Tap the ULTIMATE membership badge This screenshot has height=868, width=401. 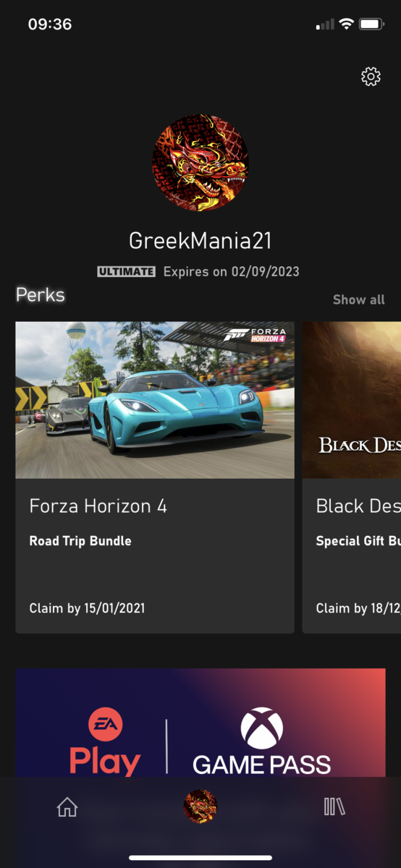(x=127, y=272)
